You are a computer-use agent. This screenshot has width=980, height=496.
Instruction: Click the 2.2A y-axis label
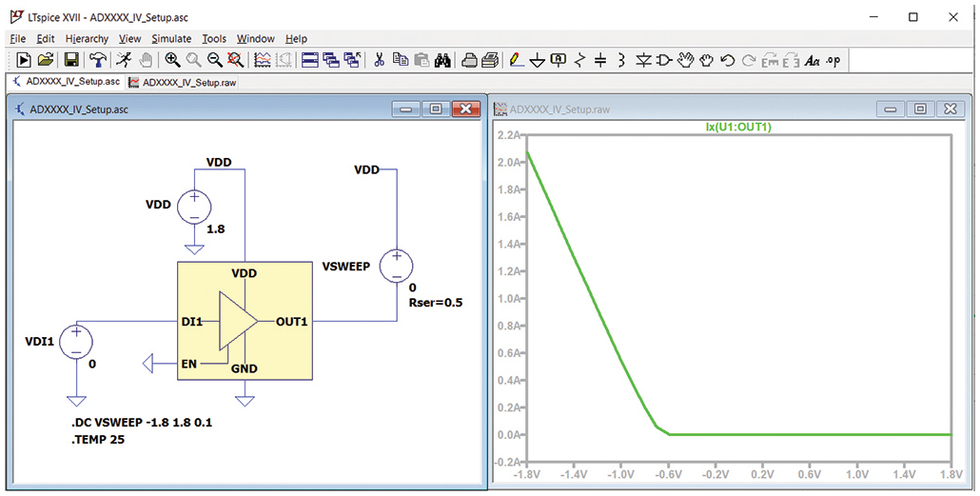coord(507,135)
